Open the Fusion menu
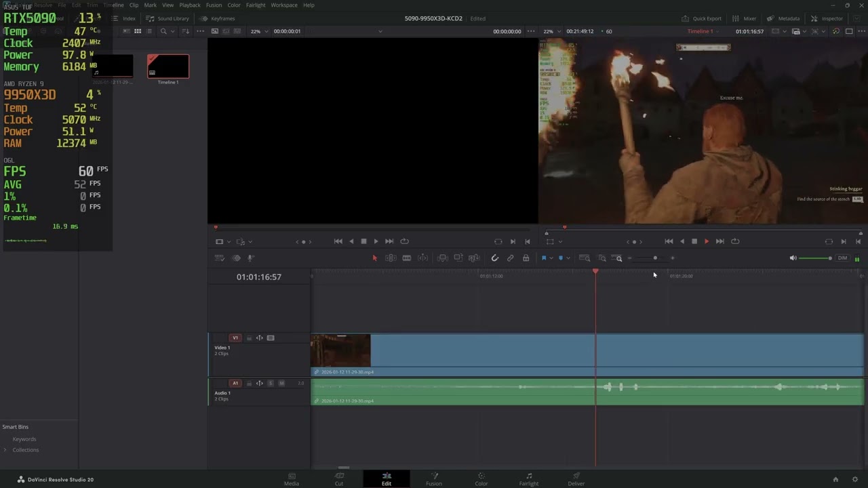This screenshot has height=488, width=868. coord(214,5)
